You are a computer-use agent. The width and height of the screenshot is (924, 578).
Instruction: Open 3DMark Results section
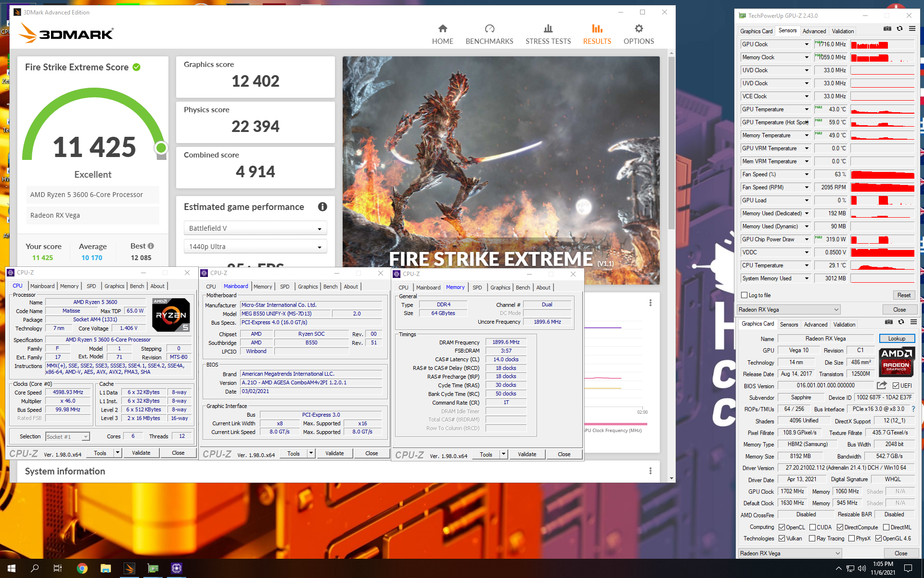click(597, 34)
